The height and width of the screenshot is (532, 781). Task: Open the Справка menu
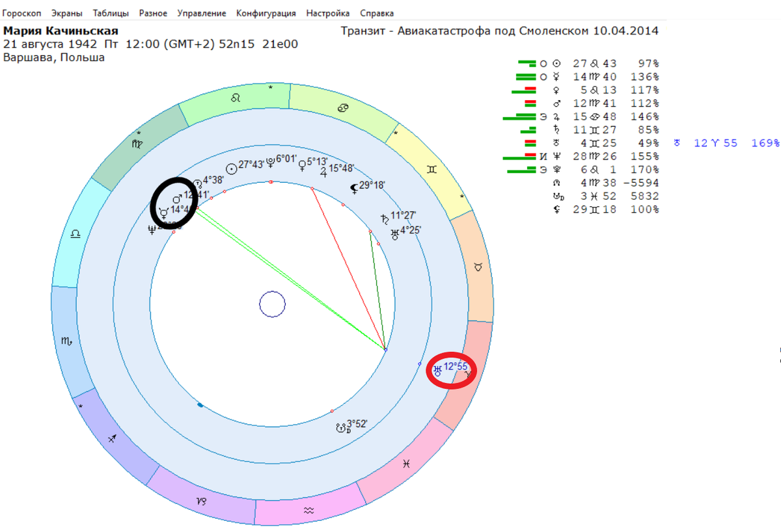coord(376,13)
